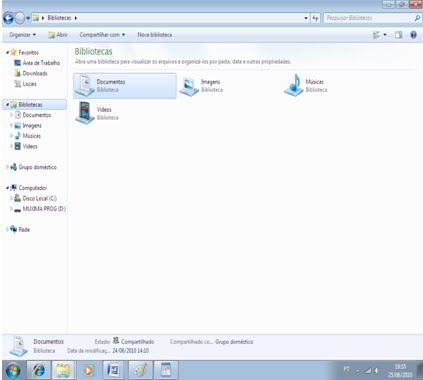Open Windows Media Player from taskbar
This screenshot has height=380, width=423.
pos(88,370)
